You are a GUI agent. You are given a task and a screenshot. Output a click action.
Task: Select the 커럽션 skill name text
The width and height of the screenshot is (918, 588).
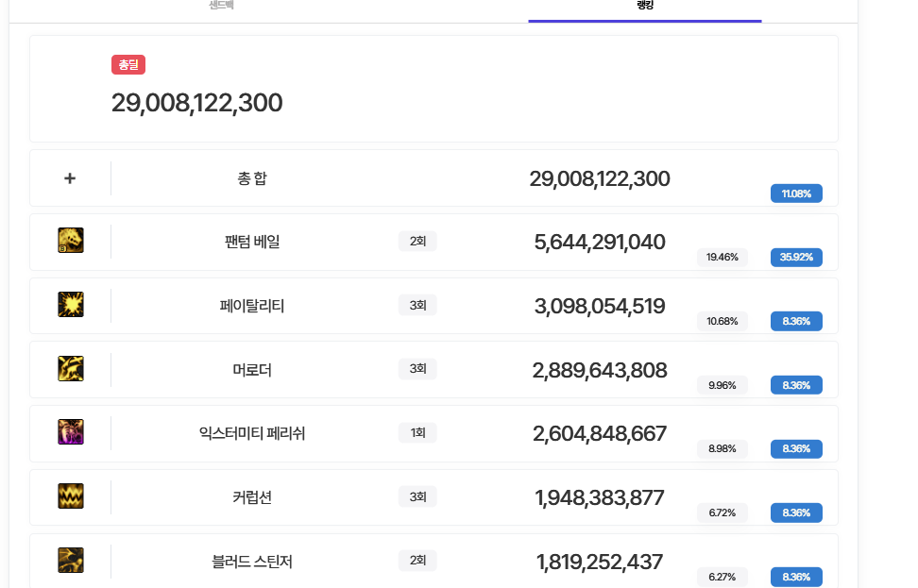point(252,497)
